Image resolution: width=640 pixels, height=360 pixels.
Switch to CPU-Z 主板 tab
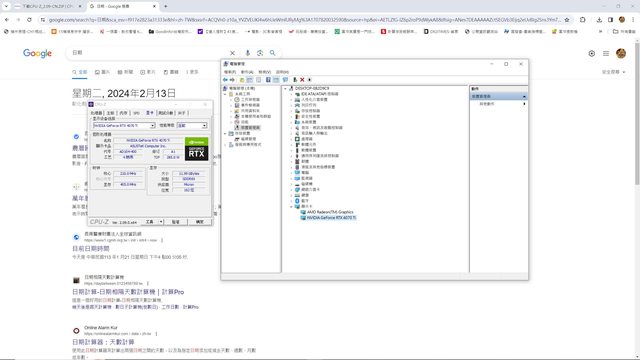110,113
